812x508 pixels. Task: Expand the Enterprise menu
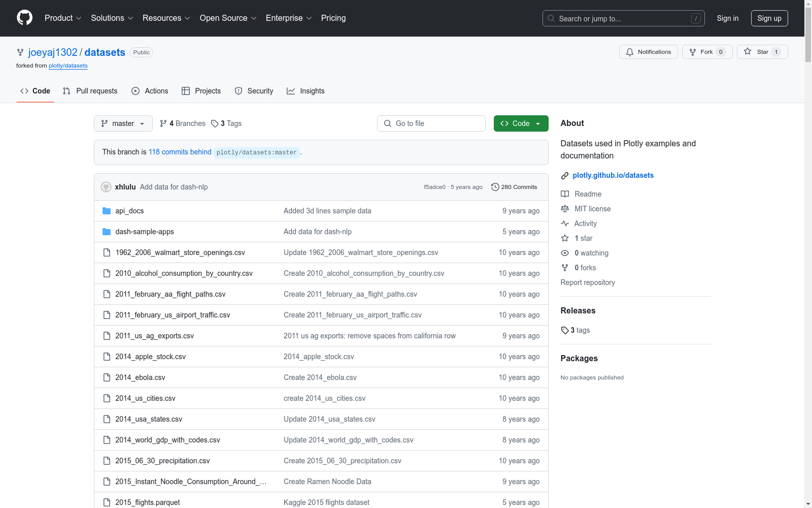click(x=289, y=18)
